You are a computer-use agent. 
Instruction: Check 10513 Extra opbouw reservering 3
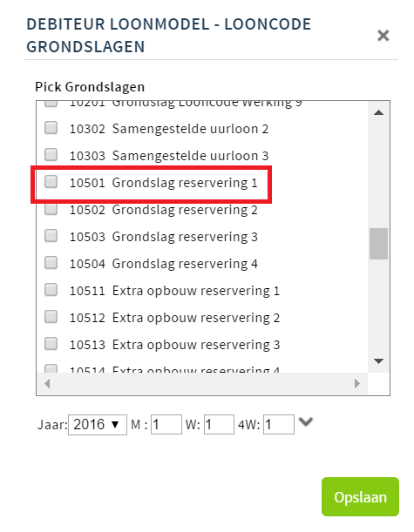(51, 343)
